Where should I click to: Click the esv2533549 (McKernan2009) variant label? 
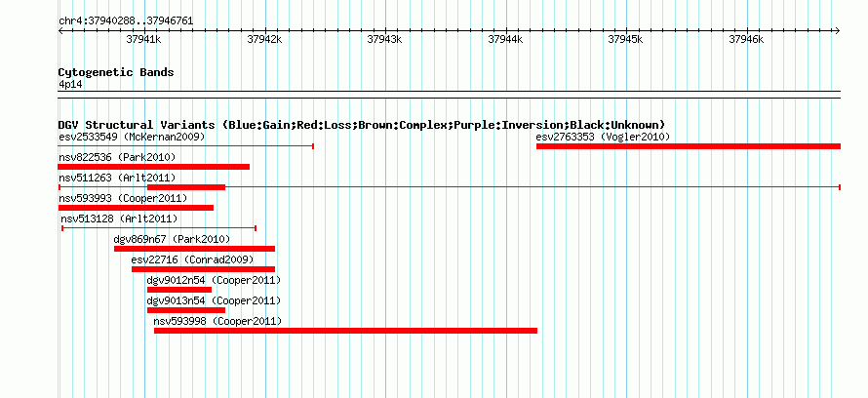click(132, 137)
